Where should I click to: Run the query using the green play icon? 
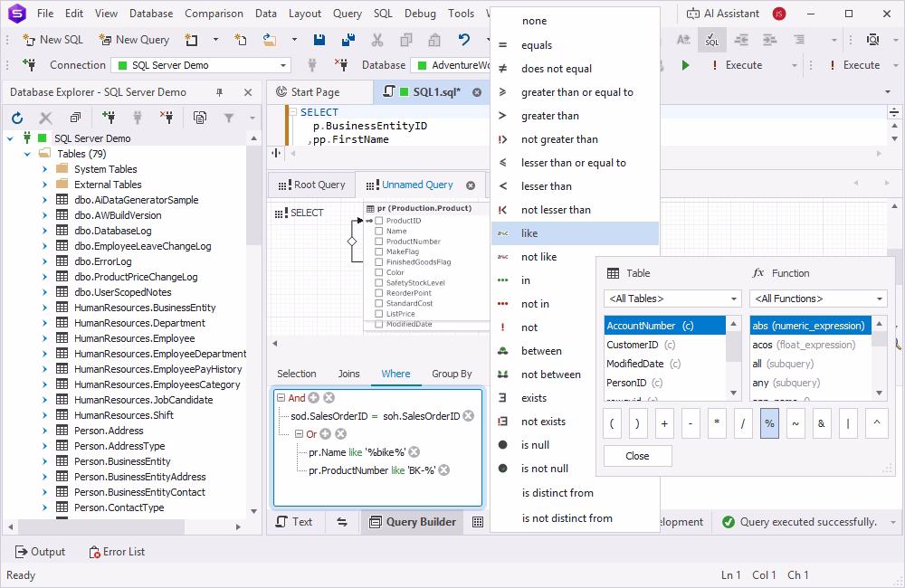[x=685, y=64]
